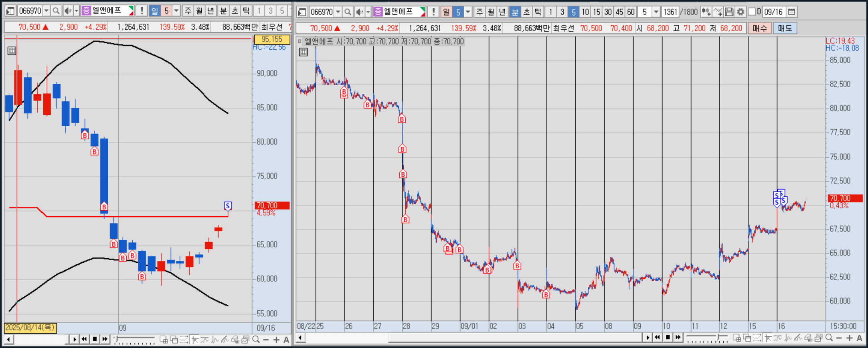Select 10-minute interval button in right chart
The height and width of the screenshot is (348, 868).
585,12
